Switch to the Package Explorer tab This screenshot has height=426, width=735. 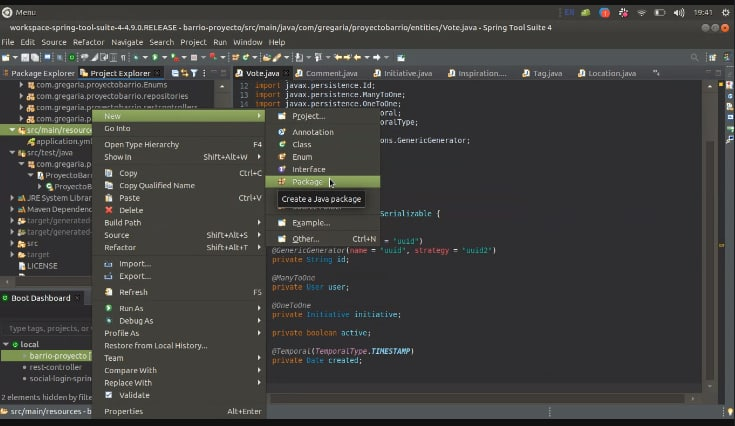click(39, 73)
